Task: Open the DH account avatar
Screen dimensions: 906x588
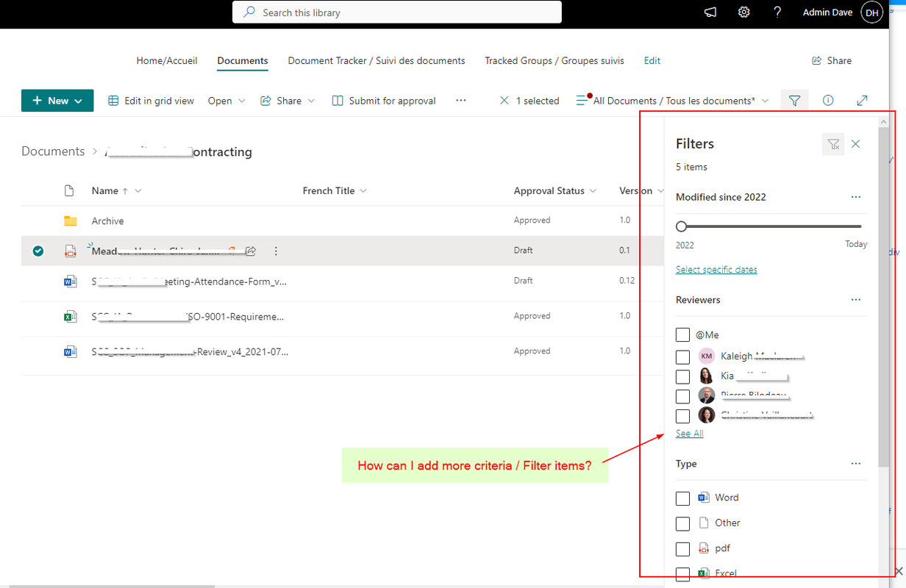Action: click(x=871, y=12)
